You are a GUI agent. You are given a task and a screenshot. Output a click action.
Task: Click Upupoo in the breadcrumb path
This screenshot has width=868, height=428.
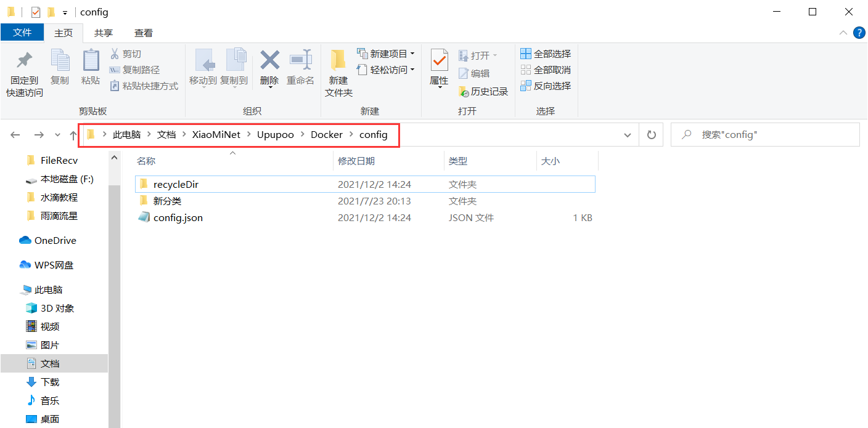coord(276,135)
